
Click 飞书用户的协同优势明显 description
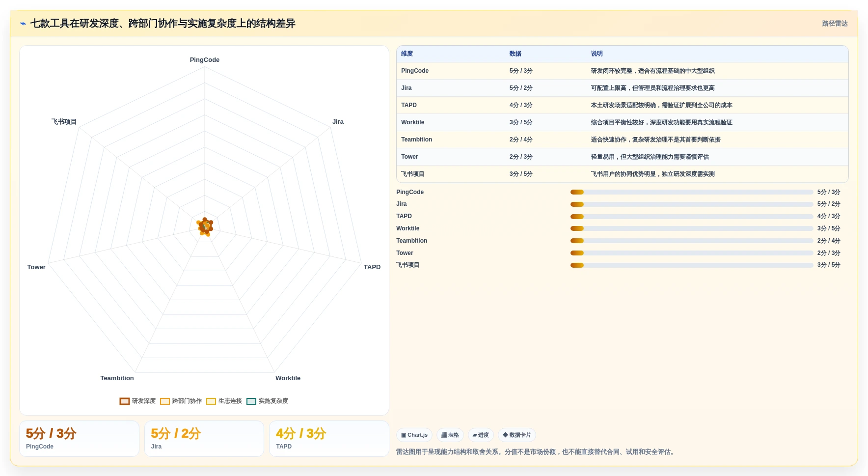[652, 174]
